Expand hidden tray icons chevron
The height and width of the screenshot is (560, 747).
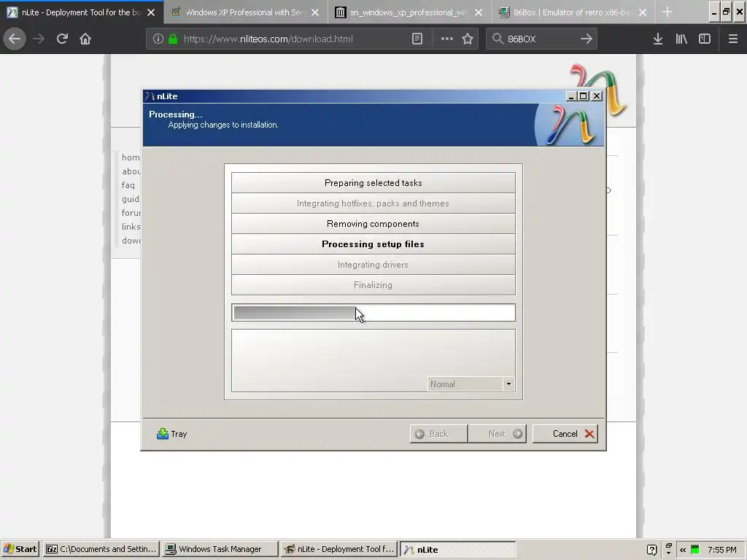click(683, 550)
